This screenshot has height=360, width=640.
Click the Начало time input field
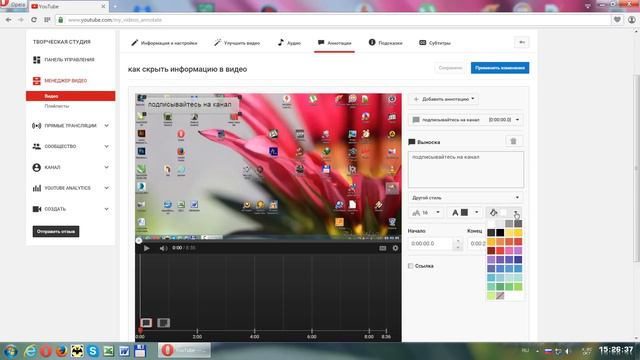431,244
